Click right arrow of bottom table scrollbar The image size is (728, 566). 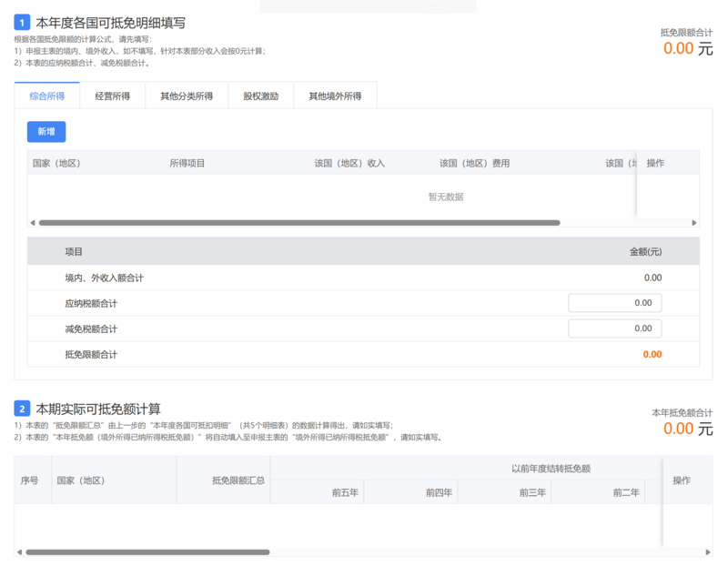tap(708, 552)
